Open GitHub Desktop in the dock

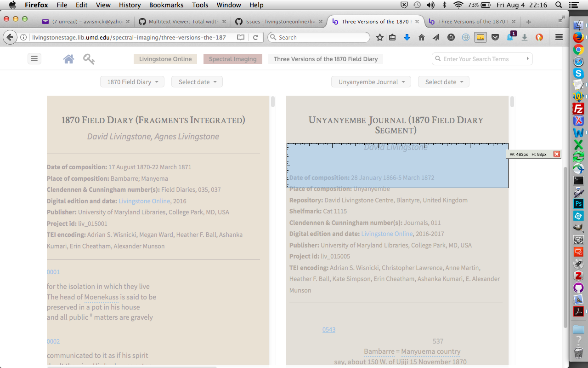[578, 288]
